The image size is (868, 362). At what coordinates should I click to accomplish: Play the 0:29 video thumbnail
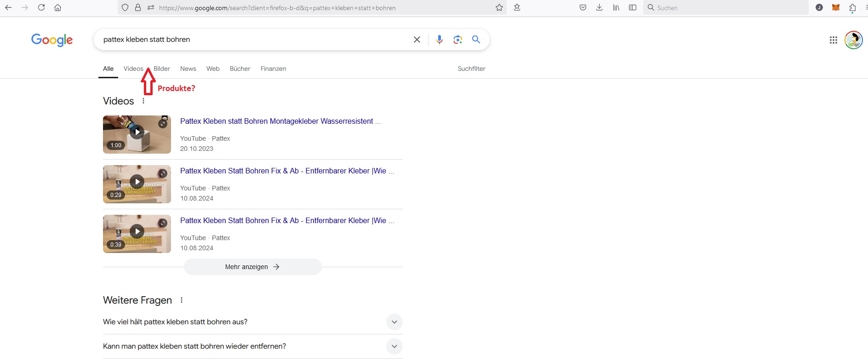click(137, 184)
